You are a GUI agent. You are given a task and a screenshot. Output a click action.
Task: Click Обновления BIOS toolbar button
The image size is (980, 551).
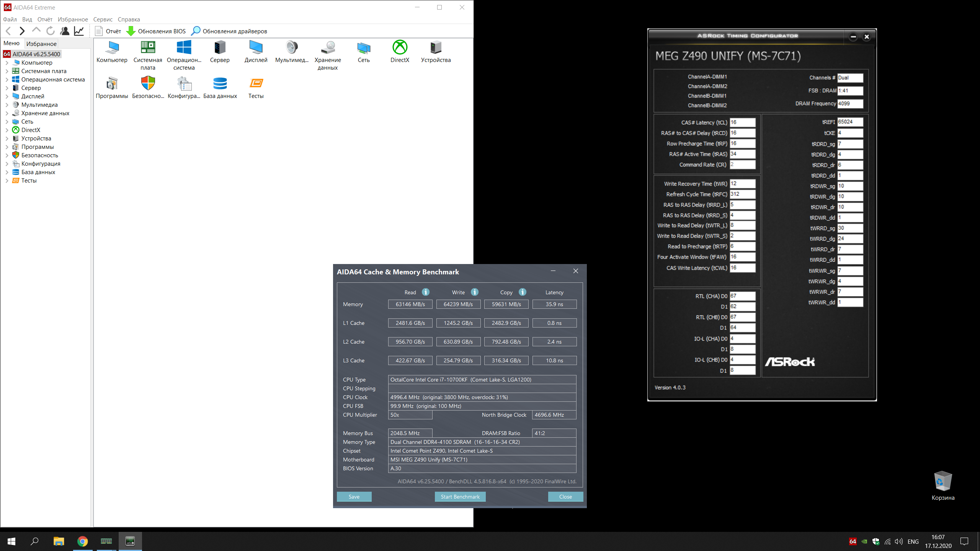tap(156, 31)
